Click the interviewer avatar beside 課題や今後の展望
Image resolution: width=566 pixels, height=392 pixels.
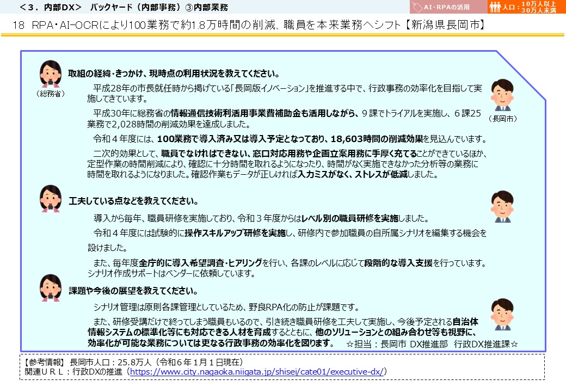click(51, 289)
